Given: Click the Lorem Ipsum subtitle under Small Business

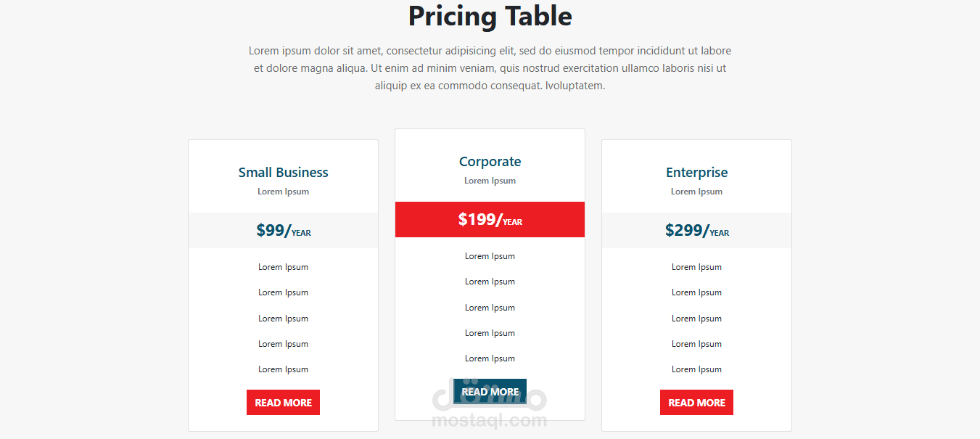Looking at the screenshot, I should pos(283,192).
